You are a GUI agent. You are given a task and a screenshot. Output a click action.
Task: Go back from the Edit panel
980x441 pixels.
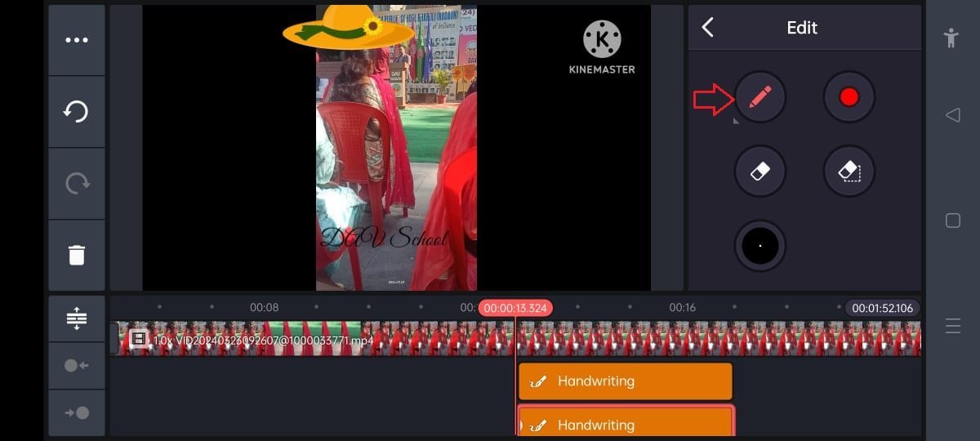tap(708, 28)
